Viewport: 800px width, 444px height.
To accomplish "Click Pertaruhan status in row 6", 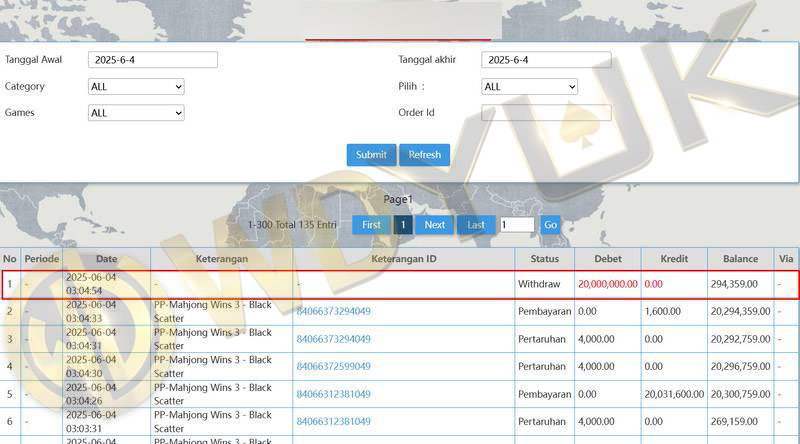I will pos(542,422).
